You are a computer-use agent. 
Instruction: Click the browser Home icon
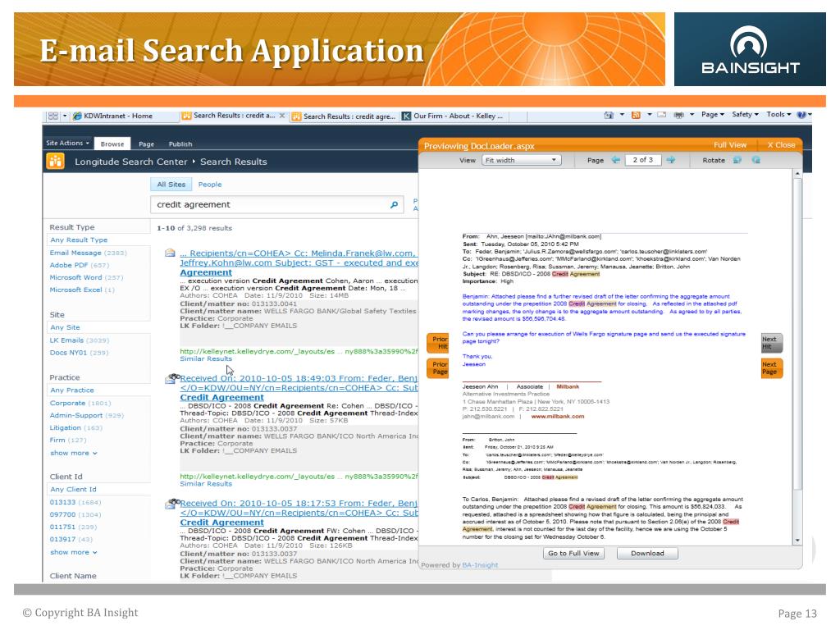[609, 115]
